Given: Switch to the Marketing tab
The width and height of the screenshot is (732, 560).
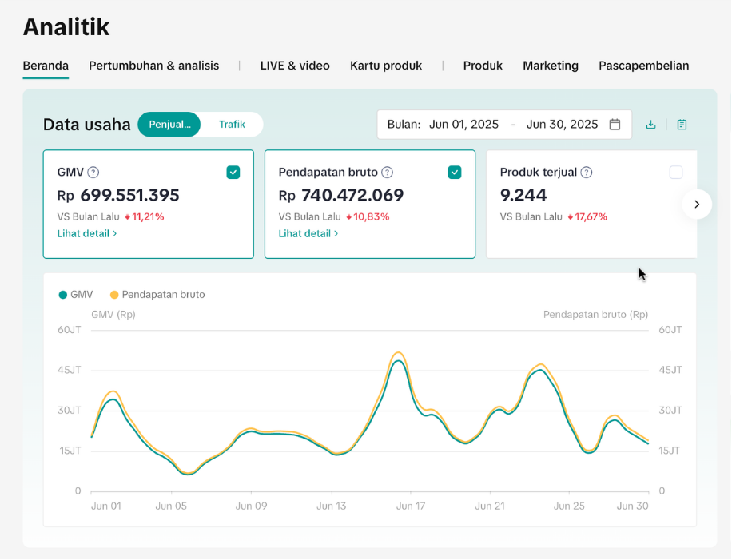Looking at the screenshot, I should click(x=551, y=66).
